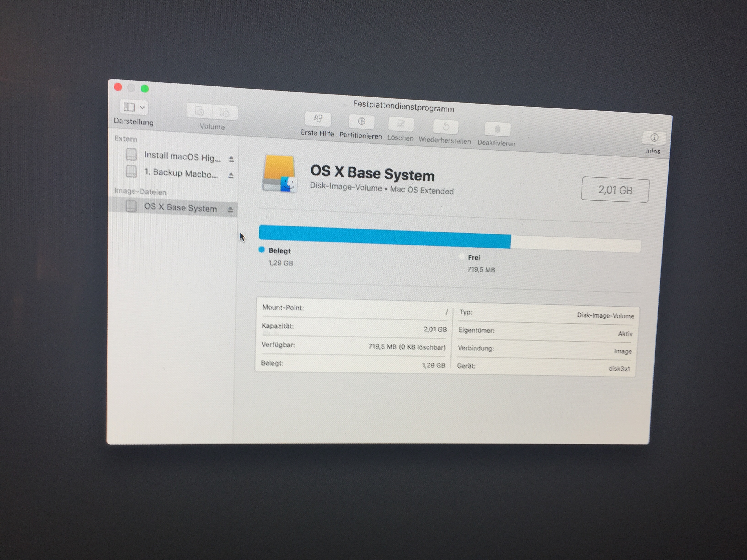Image resolution: width=747 pixels, height=560 pixels.
Task: Click the remove volume icon
Action: pyautogui.click(x=225, y=113)
